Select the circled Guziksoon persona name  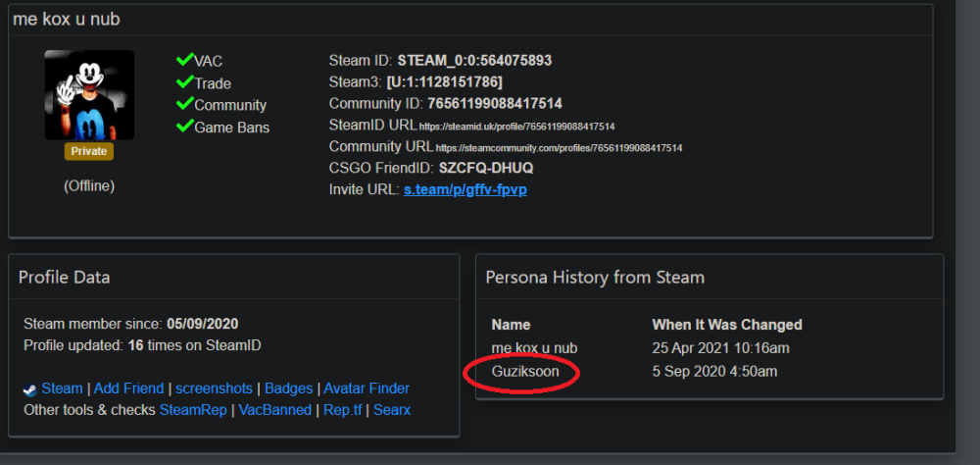coord(525,372)
